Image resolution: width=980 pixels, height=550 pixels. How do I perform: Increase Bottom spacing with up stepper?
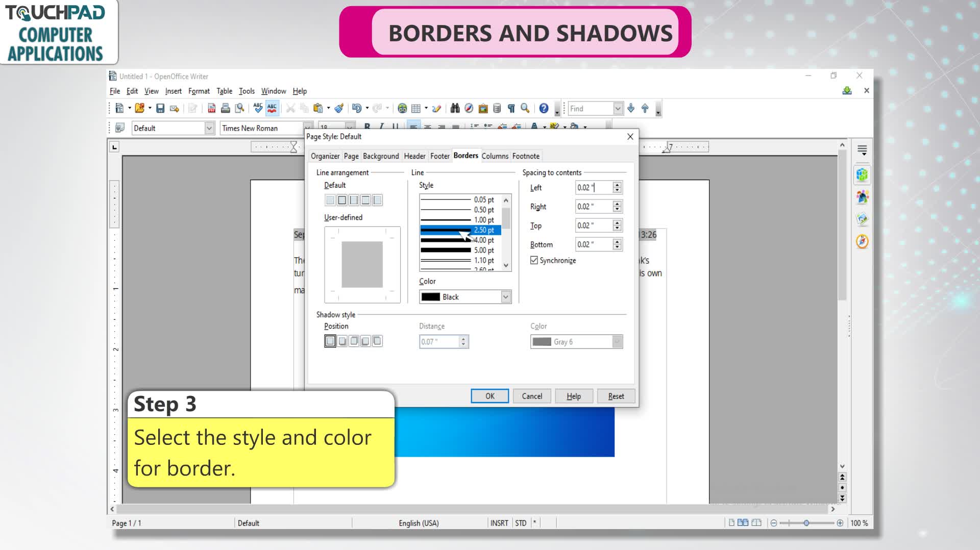click(617, 241)
